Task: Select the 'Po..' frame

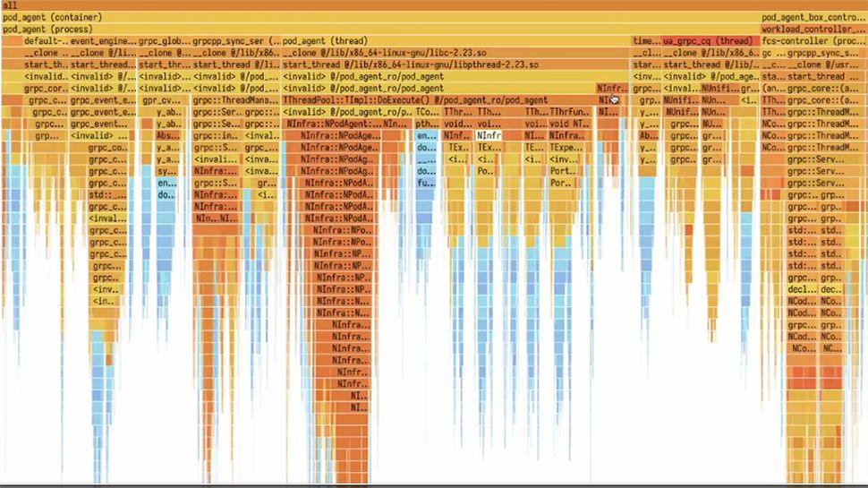Action: 486,171
